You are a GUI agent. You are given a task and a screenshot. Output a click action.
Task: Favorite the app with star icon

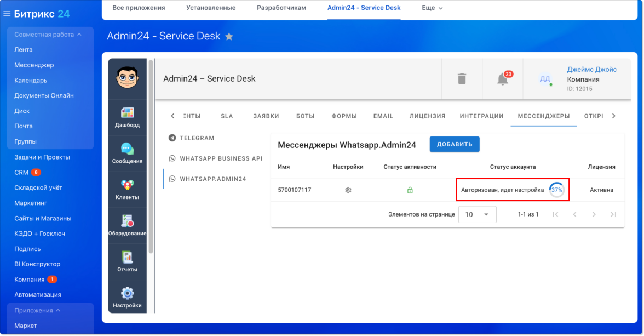tap(229, 37)
